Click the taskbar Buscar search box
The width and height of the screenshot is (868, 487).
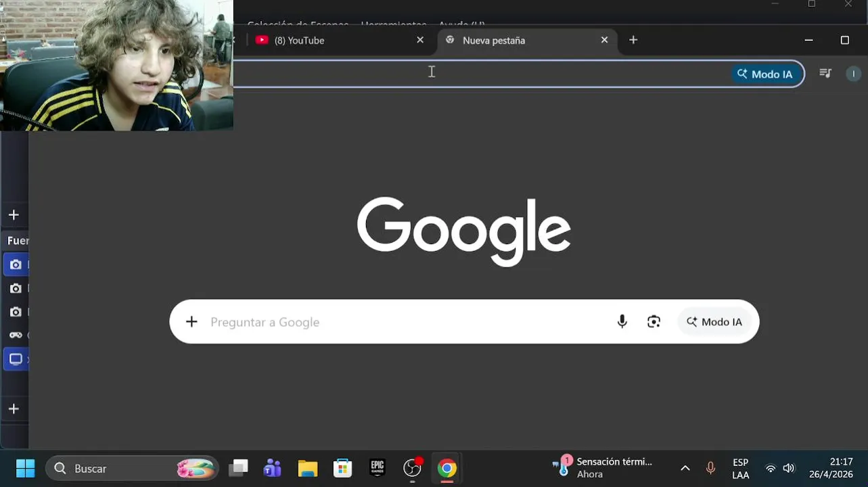pyautogui.click(x=132, y=468)
